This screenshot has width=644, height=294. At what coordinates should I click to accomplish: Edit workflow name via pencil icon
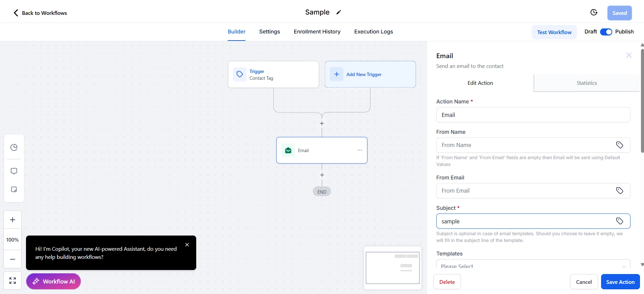(339, 12)
